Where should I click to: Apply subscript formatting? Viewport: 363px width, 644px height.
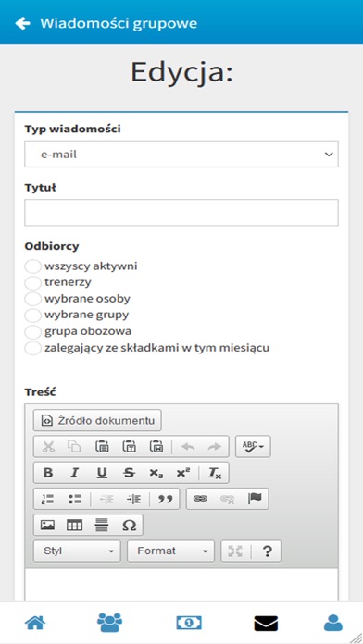tap(156, 473)
